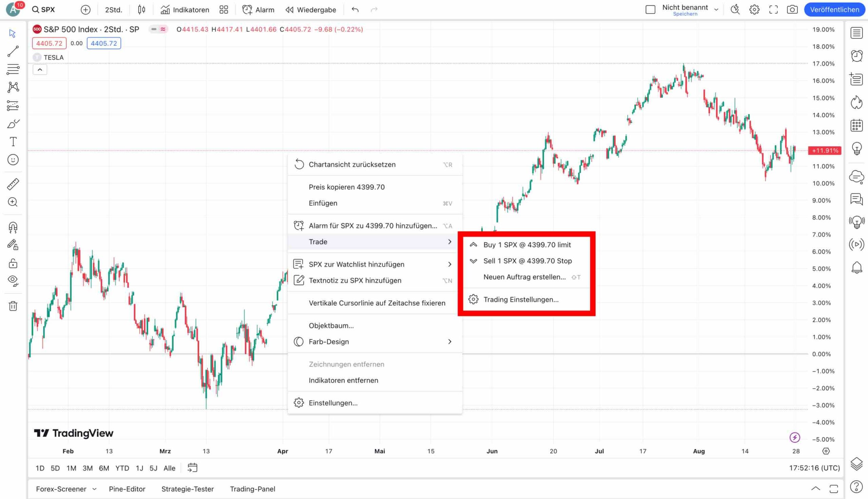Choose Sell 1 SPX @ 4399.70 Stop
This screenshot has height=499, width=868.
click(x=527, y=261)
